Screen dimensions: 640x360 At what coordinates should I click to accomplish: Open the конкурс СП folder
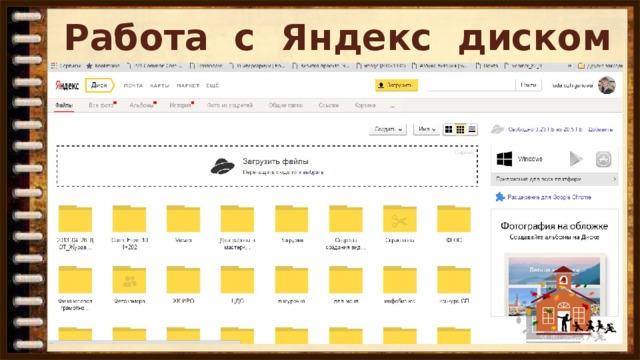pos(454,280)
